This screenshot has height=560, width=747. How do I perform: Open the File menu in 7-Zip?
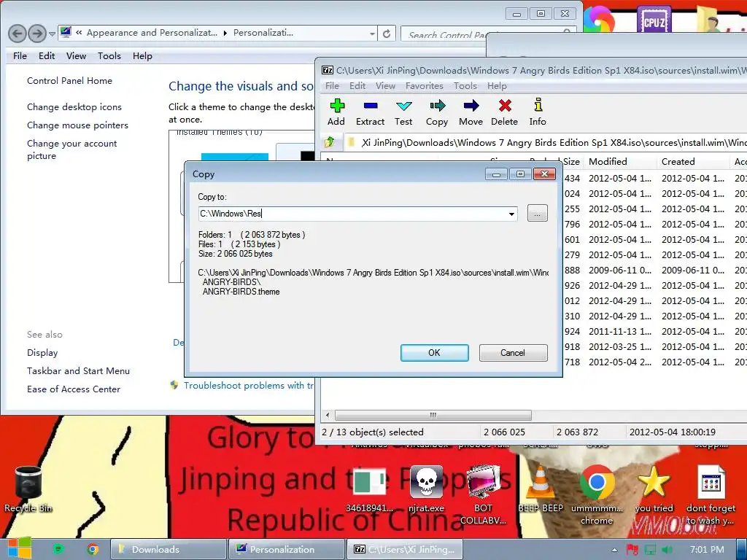click(x=332, y=86)
